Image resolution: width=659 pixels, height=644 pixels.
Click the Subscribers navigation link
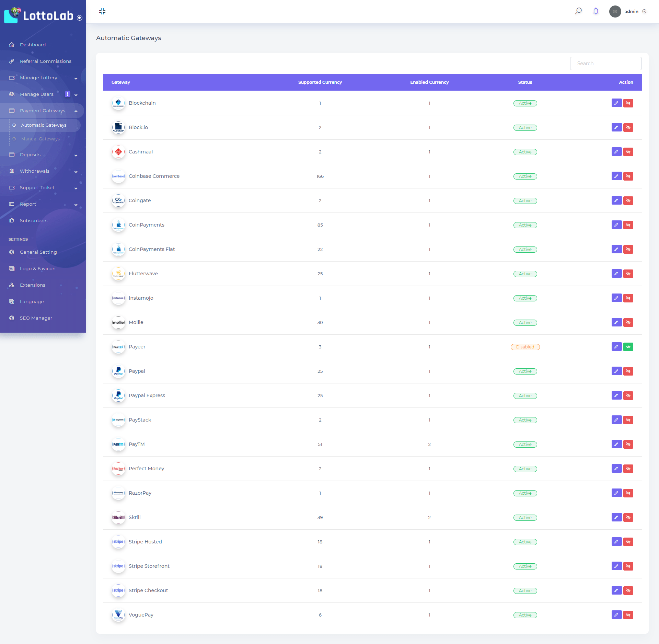click(34, 220)
